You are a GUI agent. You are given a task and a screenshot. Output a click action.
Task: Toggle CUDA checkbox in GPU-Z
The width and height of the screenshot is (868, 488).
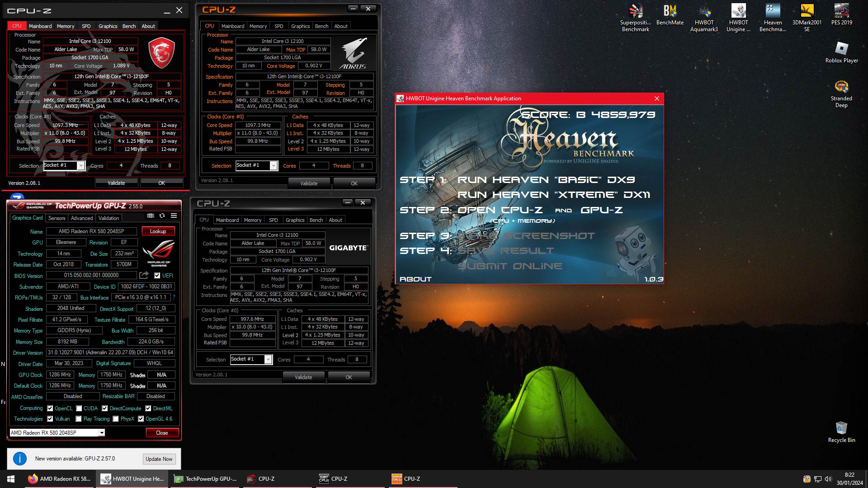click(79, 408)
